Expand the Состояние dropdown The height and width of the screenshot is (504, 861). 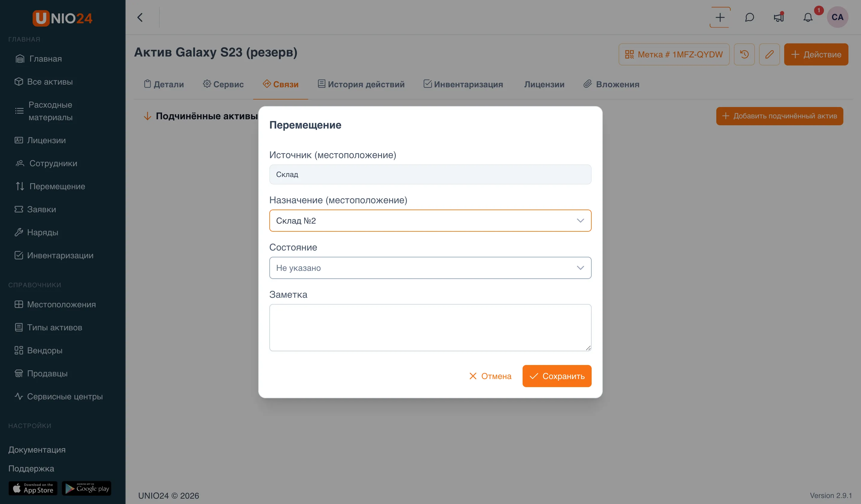point(430,268)
